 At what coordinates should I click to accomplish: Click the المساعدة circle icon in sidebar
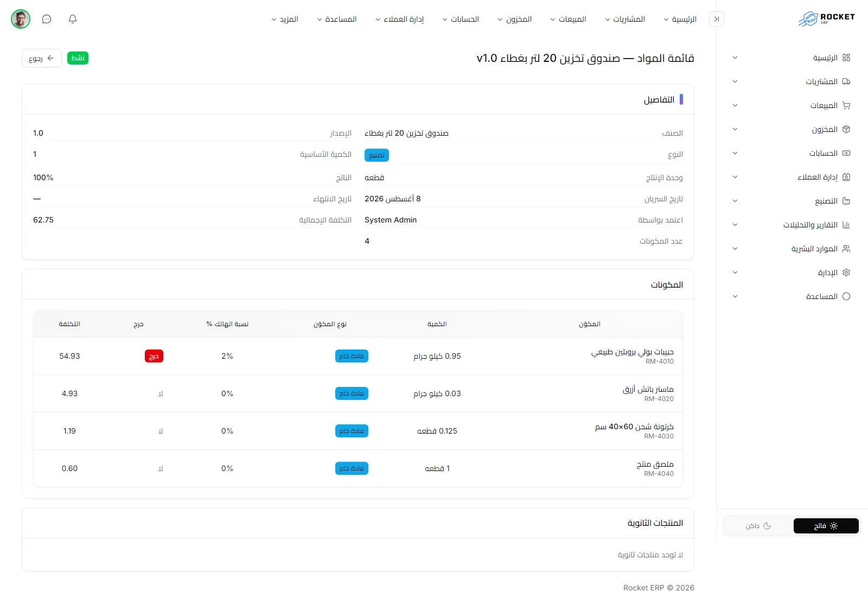coord(846,296)
